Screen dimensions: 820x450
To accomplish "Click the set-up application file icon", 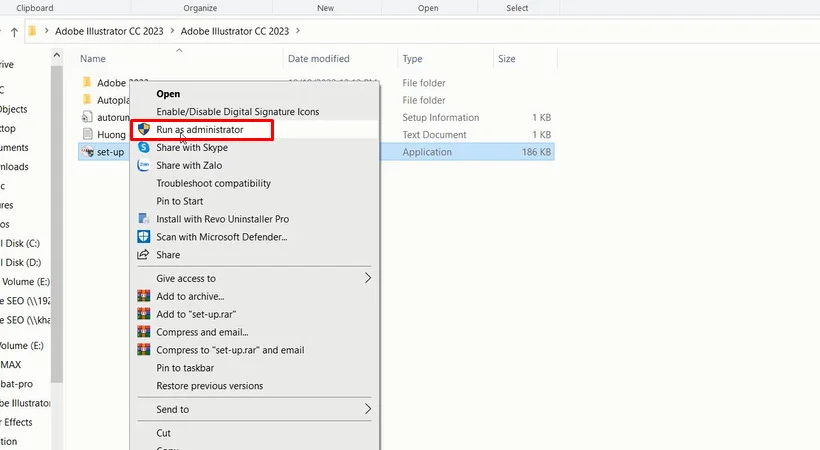I will point(87,152).
